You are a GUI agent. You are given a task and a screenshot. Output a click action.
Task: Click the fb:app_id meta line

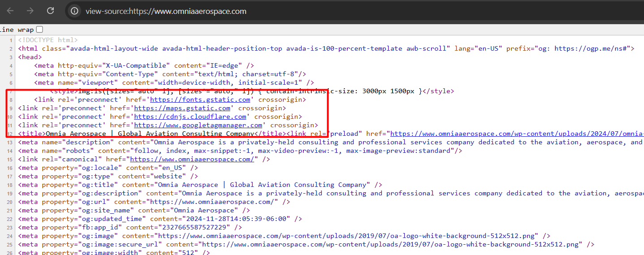130,227
